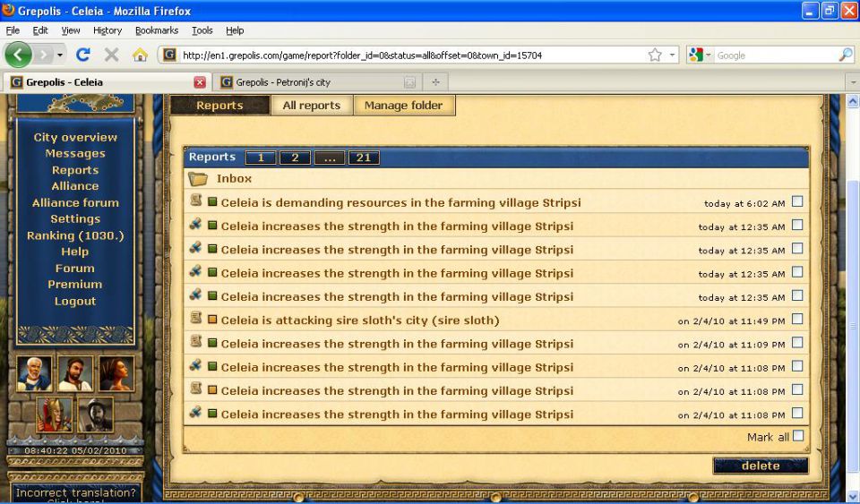Image resolution: width=860 pixels, height=504 pixels.
Task: Click the Incorrect translation? link
Action: (x=75, y=492)
